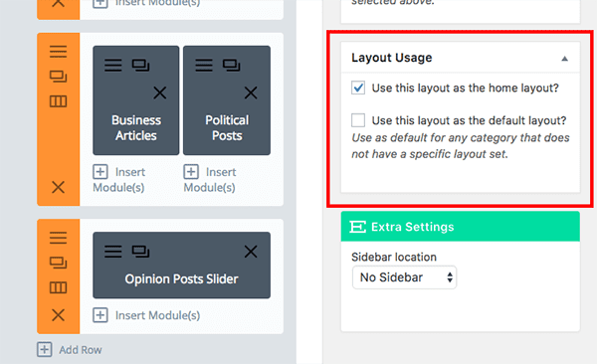The image size is (597, 364).
Task: Click the Extra Settings title text
Action: click(x=413, y=227)
